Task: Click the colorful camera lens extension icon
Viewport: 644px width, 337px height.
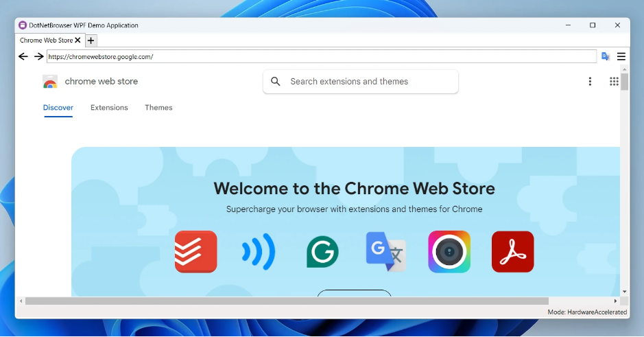Action: coord(449,251)
